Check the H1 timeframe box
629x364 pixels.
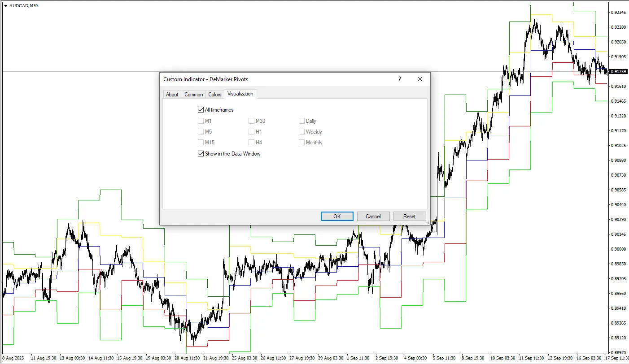tap(251, 132)
